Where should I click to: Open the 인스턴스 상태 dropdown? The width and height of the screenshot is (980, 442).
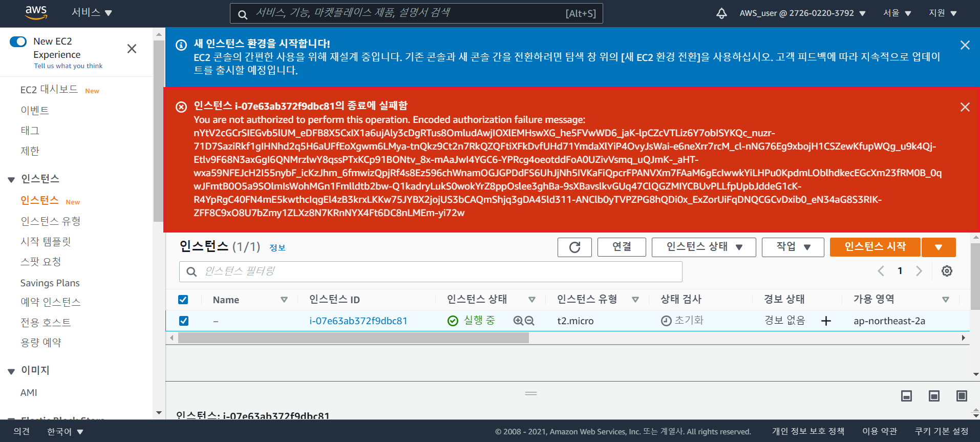coord(704,247)
